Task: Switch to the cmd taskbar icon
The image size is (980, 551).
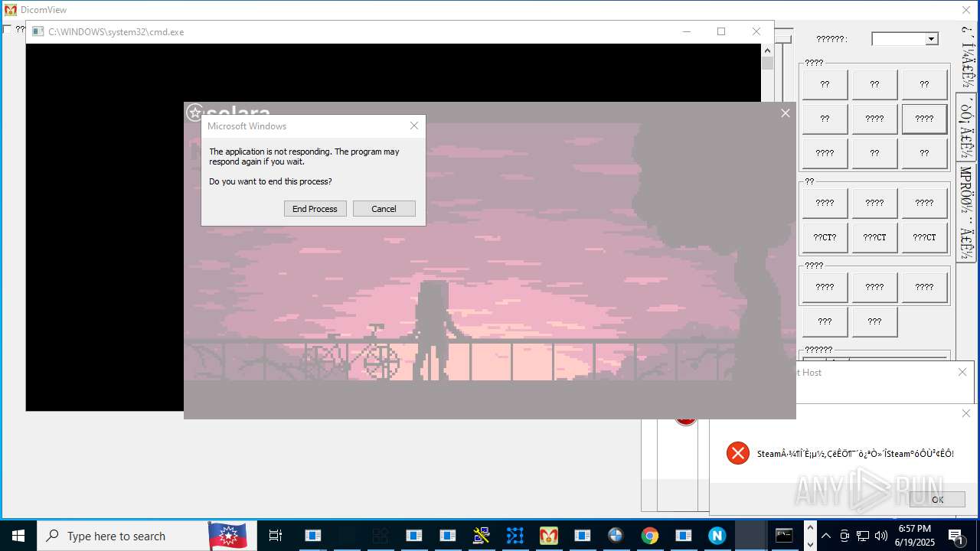Action: pyautogui.click(x=784, y=536)
